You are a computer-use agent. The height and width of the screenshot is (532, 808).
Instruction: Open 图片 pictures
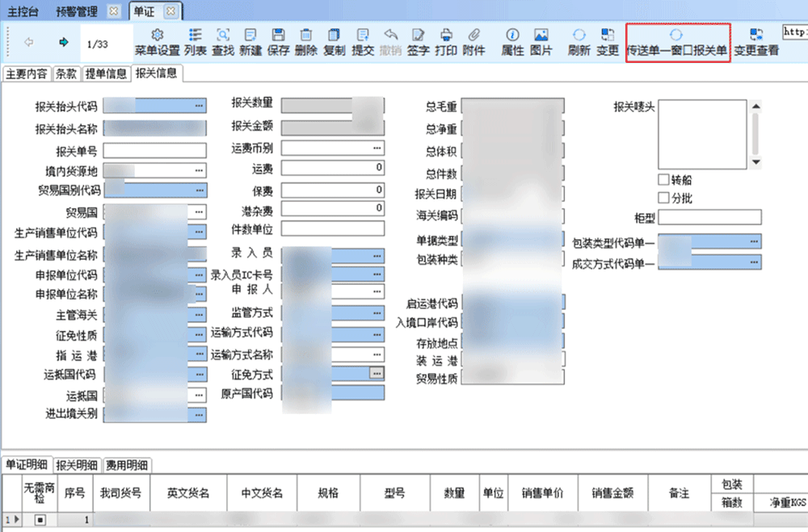click(x=541, y=42)
